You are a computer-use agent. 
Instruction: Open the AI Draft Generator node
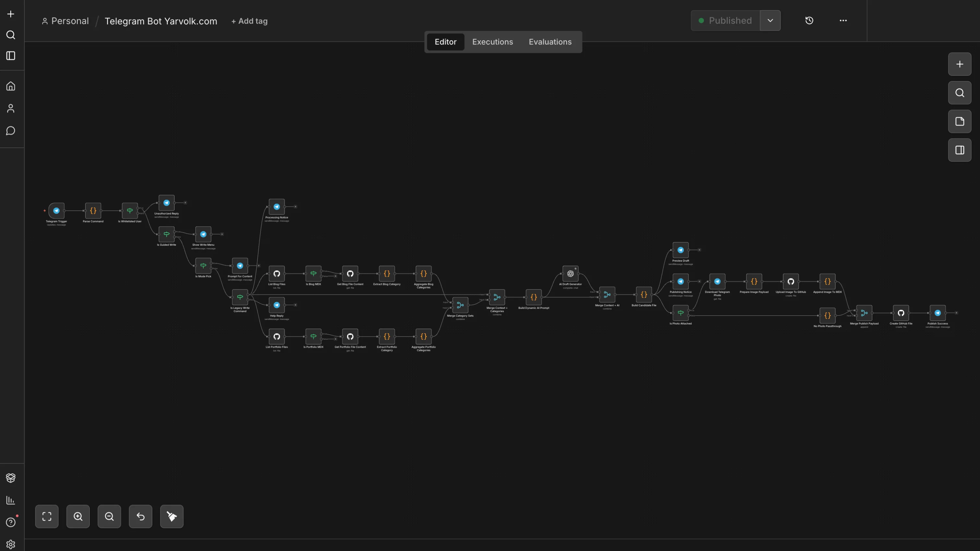tap(570, 274)
